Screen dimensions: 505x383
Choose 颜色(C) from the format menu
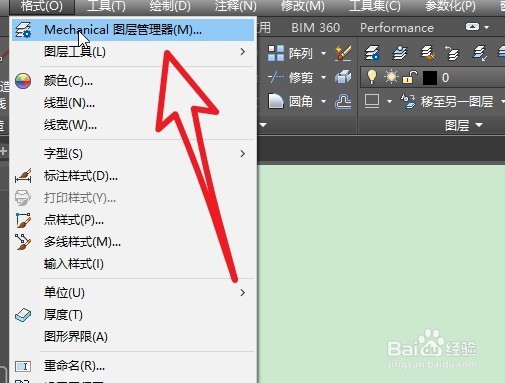[133, 81]
